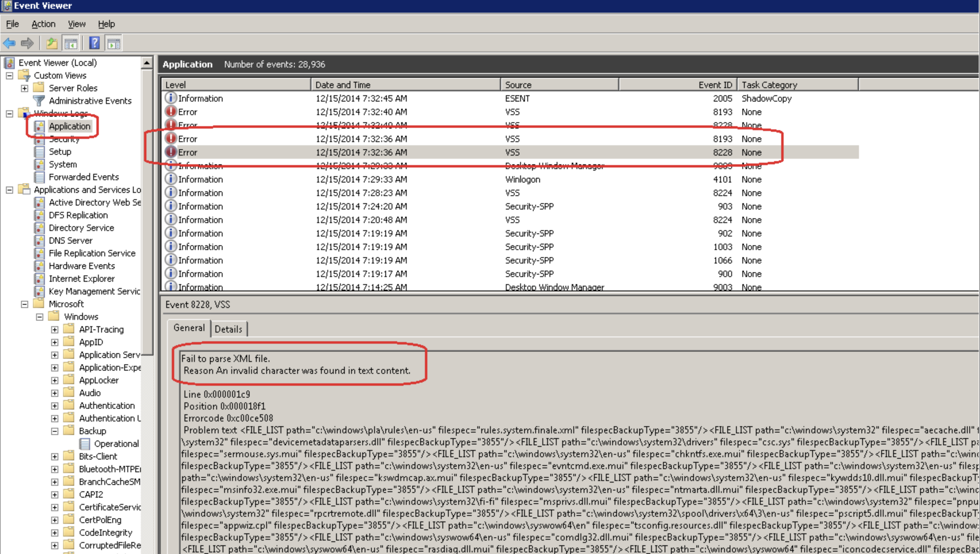This screenshot has width=980, height=554.
Task: Sort by the Source column header
Action: pyautogui.click(x=559, y=85)
